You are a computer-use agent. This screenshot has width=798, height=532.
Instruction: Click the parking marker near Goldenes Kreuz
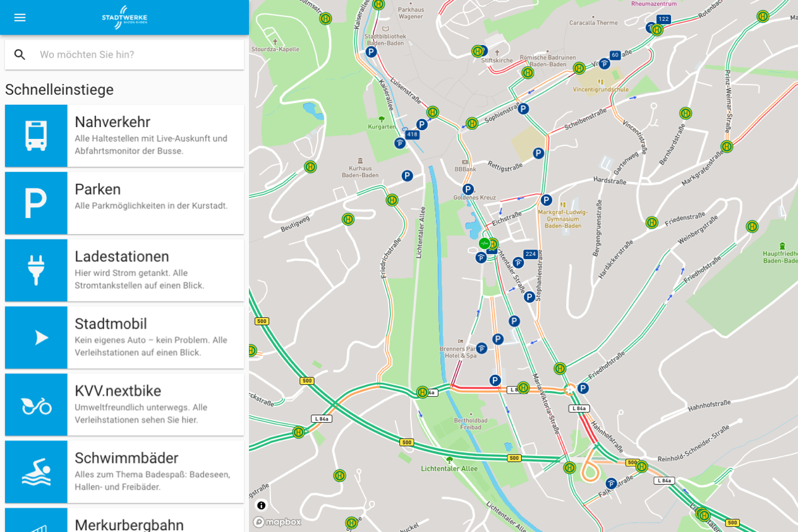[x=468, y=190]
